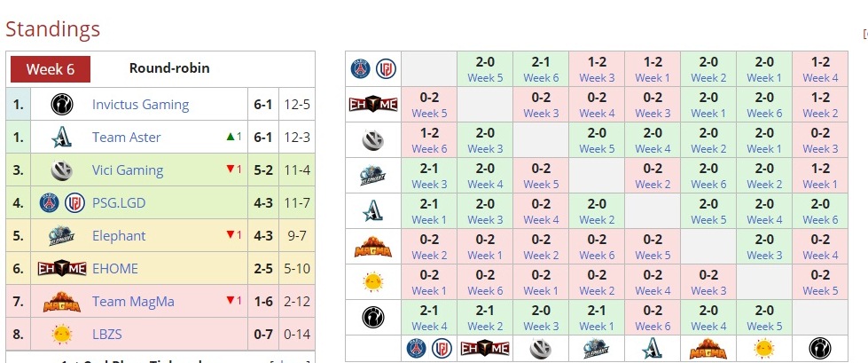
Task: Open the Week 6 link in PSG.LGD's crosstable row
Action: click(541, 78)
